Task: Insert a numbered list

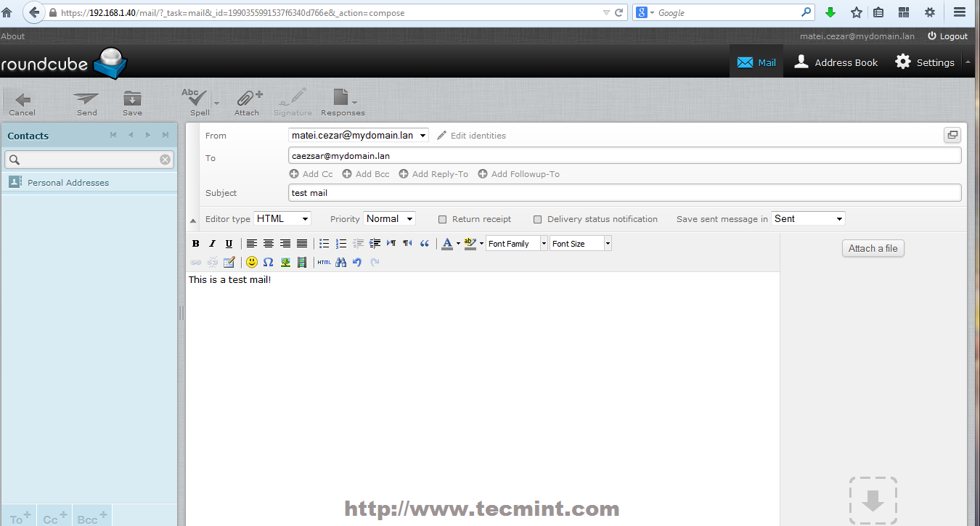Action: [341, 244]
